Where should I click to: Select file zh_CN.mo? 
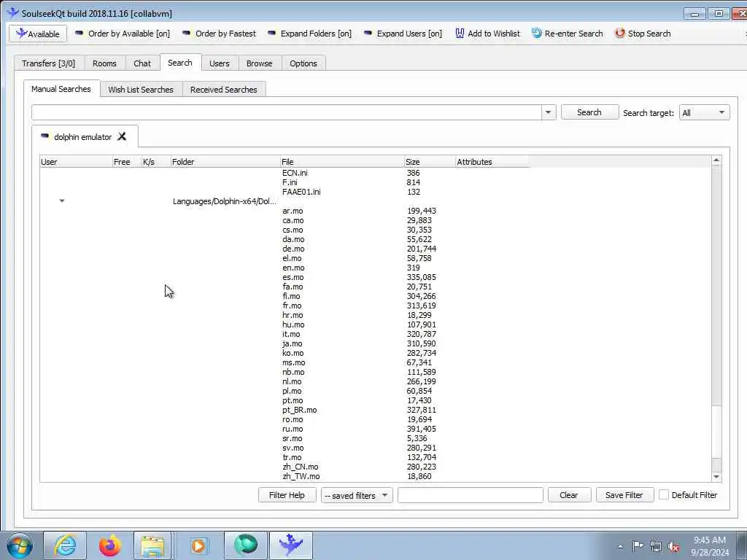click(x=301, y=467)
